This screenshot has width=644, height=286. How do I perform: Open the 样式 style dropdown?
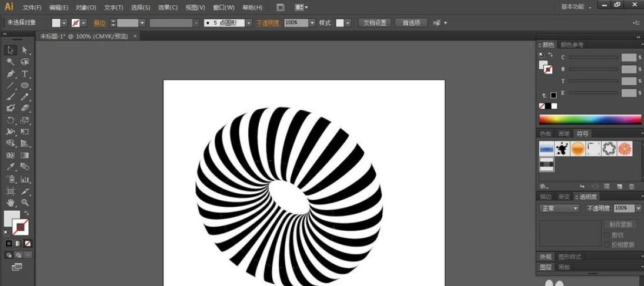tap(348, 23)
